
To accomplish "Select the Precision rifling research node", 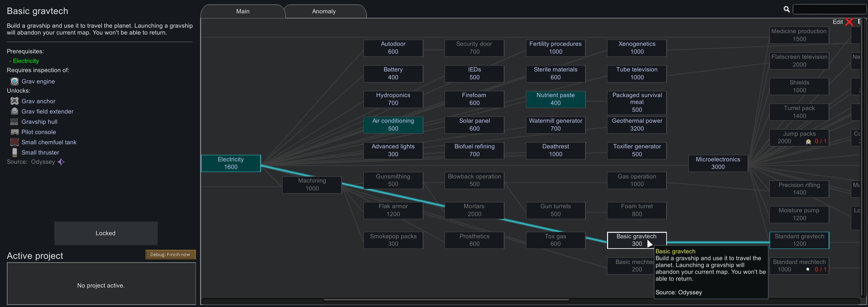I will 799,189.
